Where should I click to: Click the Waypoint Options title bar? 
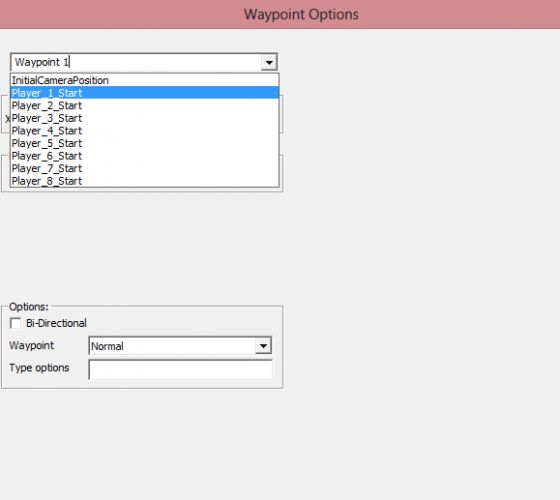click(x=280, y=14)
